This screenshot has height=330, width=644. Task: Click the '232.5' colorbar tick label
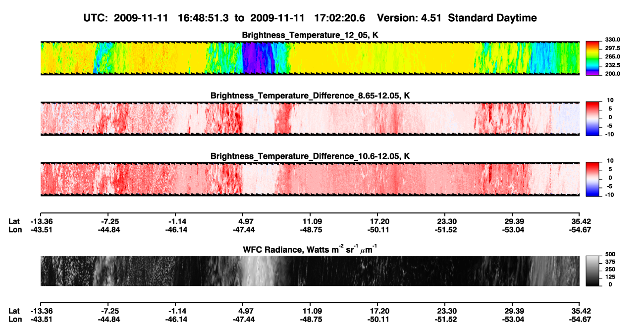pyautogui.click(x=611, y=65)
